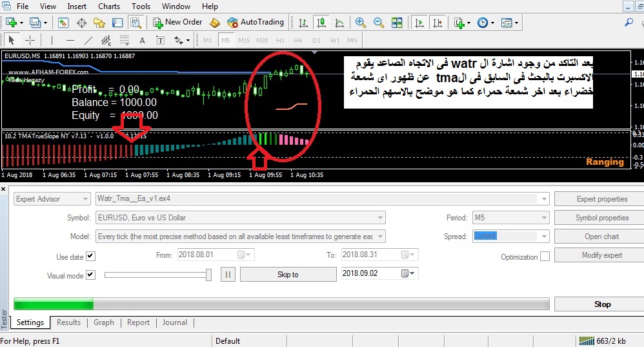Click the Tile Windows icon

tap(397, 23)
